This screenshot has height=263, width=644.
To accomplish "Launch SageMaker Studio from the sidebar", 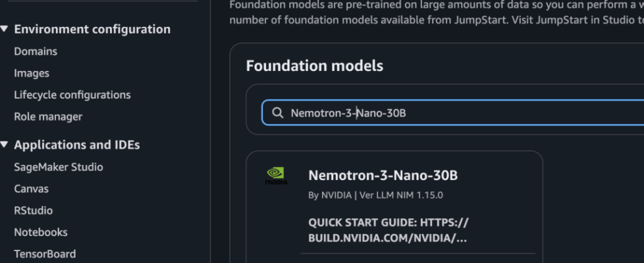I will click(x=59, y=167).
